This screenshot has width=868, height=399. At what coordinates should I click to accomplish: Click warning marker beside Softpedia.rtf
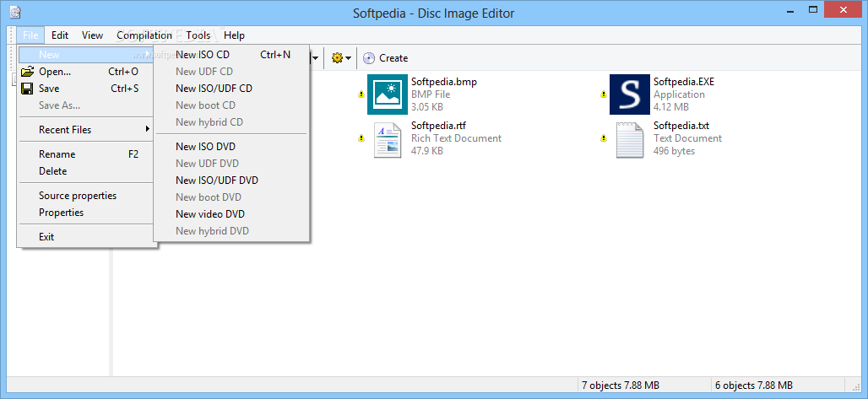click(361, 138)
